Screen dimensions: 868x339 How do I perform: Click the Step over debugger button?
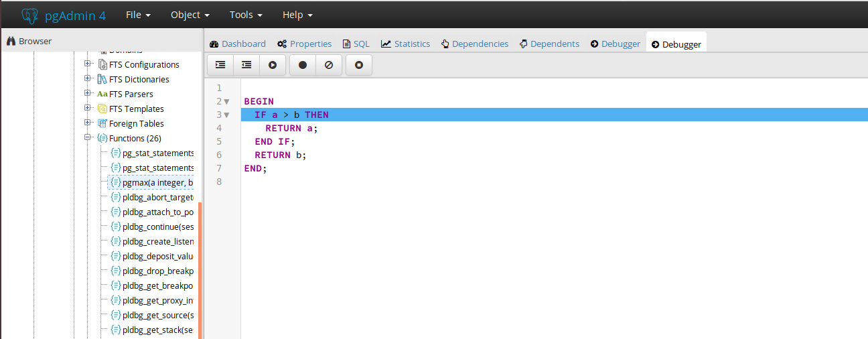[246, 65]
